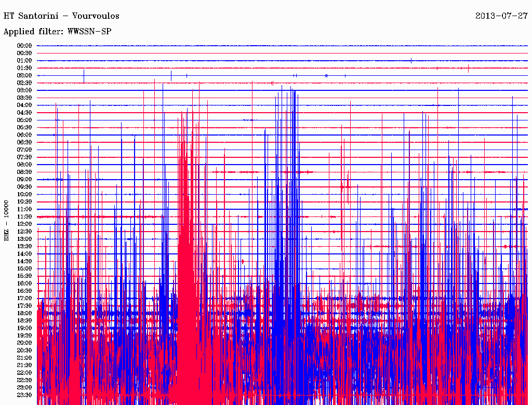Click the EHZ - 10000 axis label
Image resolution: width=532 pixels, height=405 pixels.
(x=6, y=221)
